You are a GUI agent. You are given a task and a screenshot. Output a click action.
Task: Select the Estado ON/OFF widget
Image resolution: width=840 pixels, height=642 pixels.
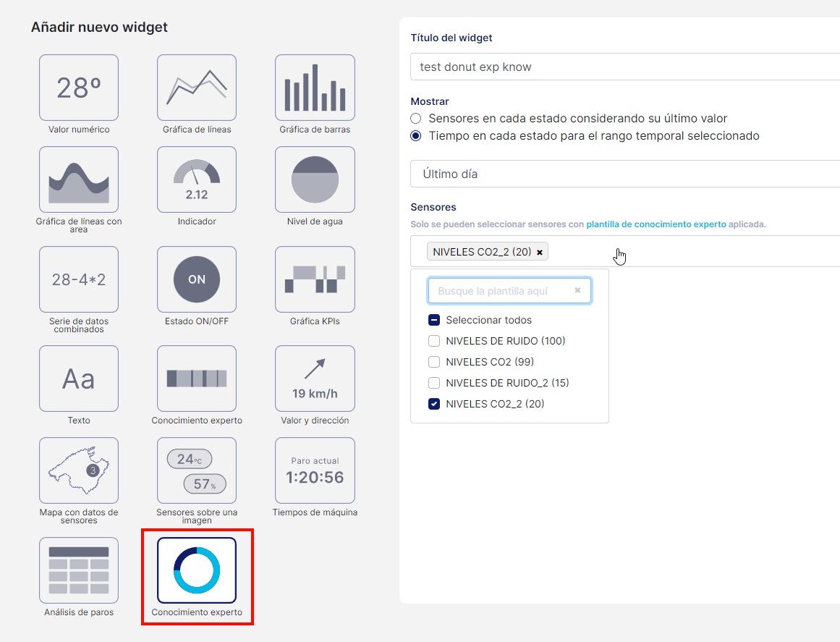197,279
